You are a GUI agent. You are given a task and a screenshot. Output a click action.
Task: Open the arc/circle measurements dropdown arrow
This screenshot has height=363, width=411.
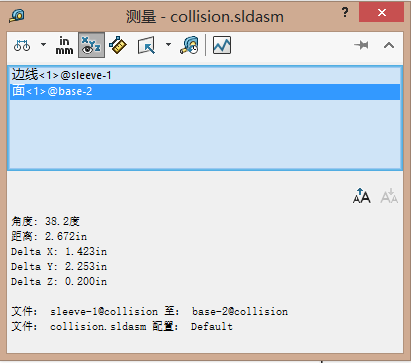(43, 44)
